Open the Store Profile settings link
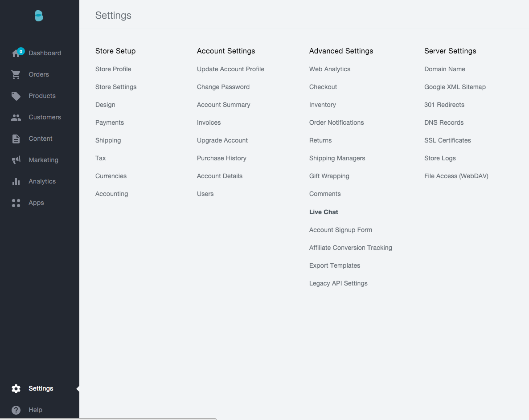529x420 pixels. (113, 69)
